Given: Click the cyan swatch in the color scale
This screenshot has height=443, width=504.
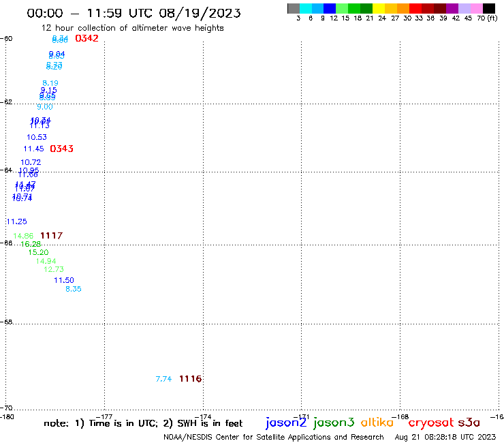Looking at the screenshot, I should pos(306,8).
